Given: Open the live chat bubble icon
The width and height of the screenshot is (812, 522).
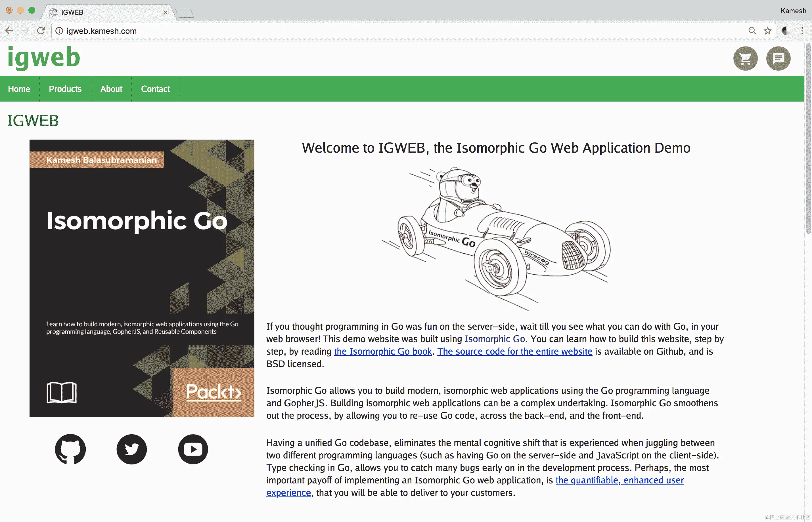Looking at the screenshot, I should (778, 59).
